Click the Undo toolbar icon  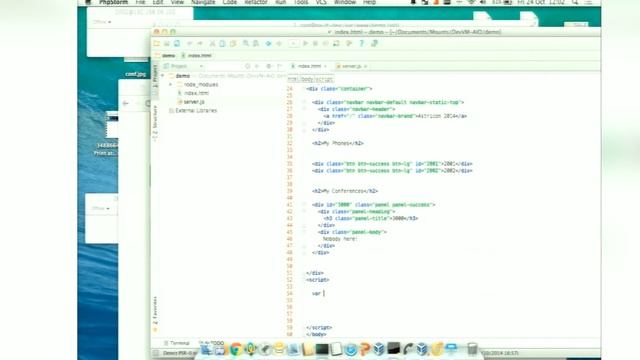click(190, 43)
